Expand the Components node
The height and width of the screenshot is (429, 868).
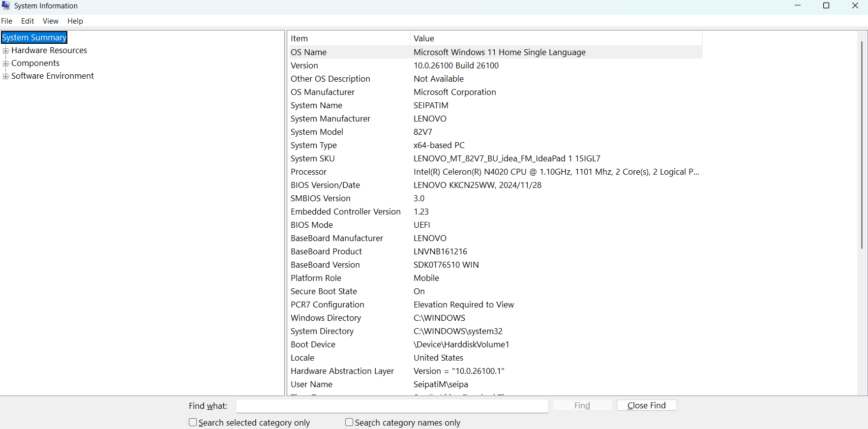pyautogui.click(x=6, y=63)
